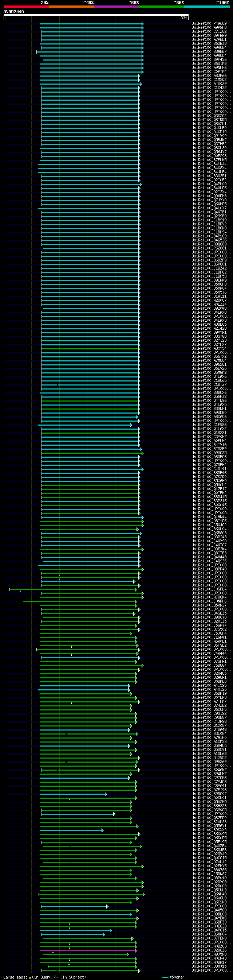Select hit label UniRef100_Q4DA48

(209, 730)
